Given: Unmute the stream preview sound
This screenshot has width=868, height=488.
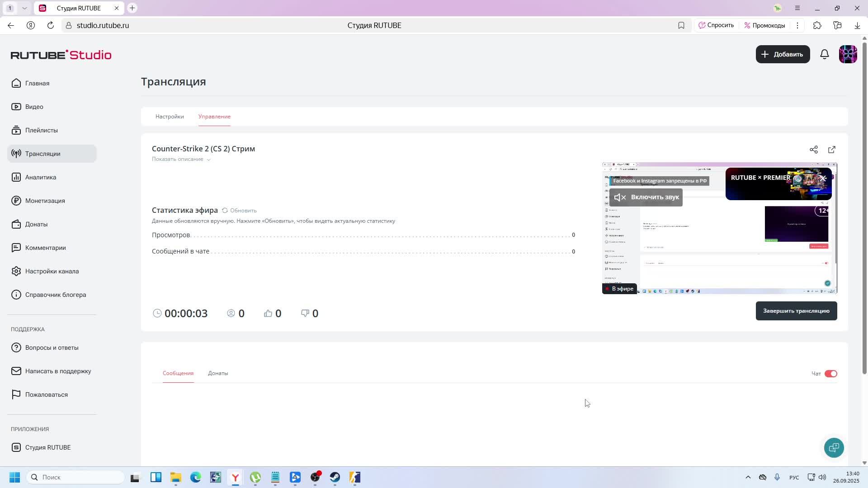Looking at the screenshot, I should [646, 197].
